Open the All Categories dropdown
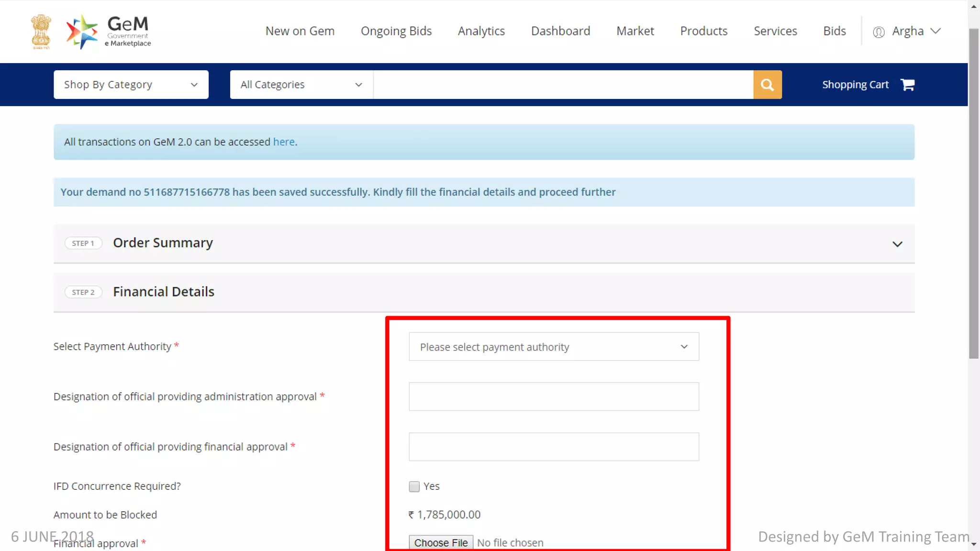980x551 pixels. [x=301, y=85]
